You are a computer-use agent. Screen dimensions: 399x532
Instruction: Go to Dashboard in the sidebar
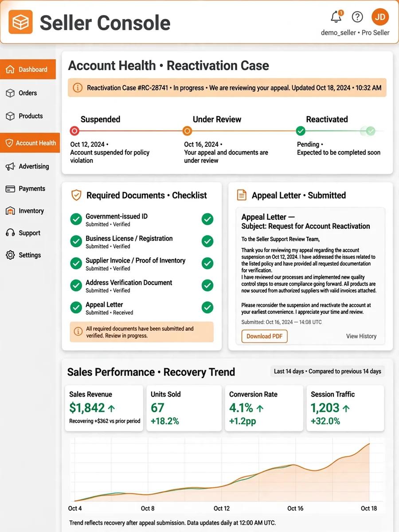tap(28, 70)
